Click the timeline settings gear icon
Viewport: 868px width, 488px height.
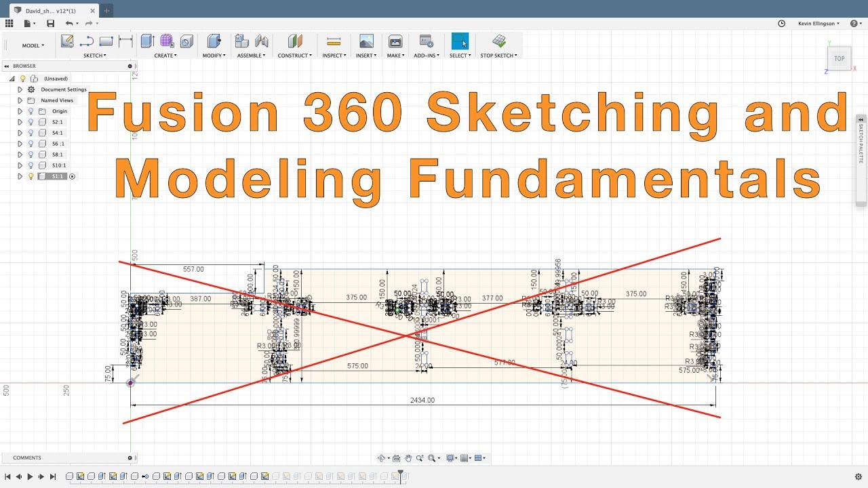click(859, 476)
